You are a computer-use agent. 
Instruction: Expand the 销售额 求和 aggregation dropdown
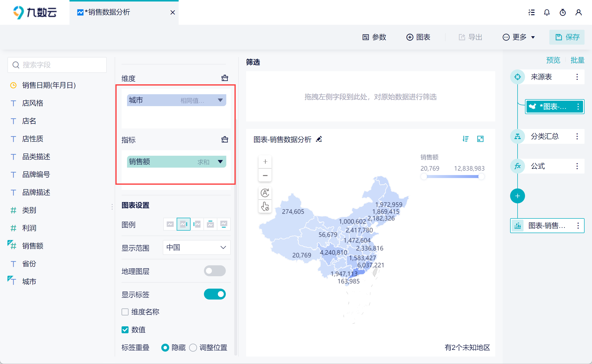(x=220, y=162)
